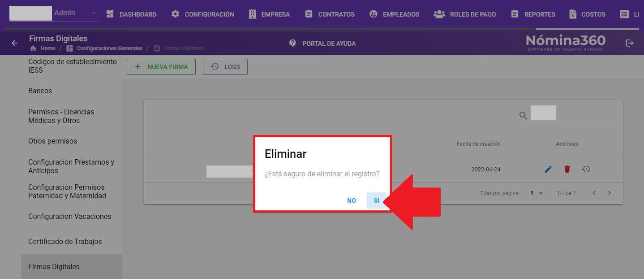644x279 pixels.
Task: Click the red trash delete icon
Action: [567, 169]
